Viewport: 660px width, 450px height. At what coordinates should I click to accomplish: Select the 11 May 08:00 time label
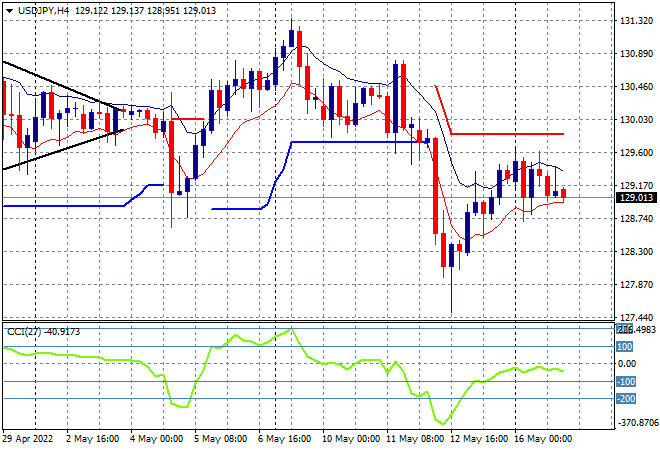pyautogui.click(x=415, y=439)
